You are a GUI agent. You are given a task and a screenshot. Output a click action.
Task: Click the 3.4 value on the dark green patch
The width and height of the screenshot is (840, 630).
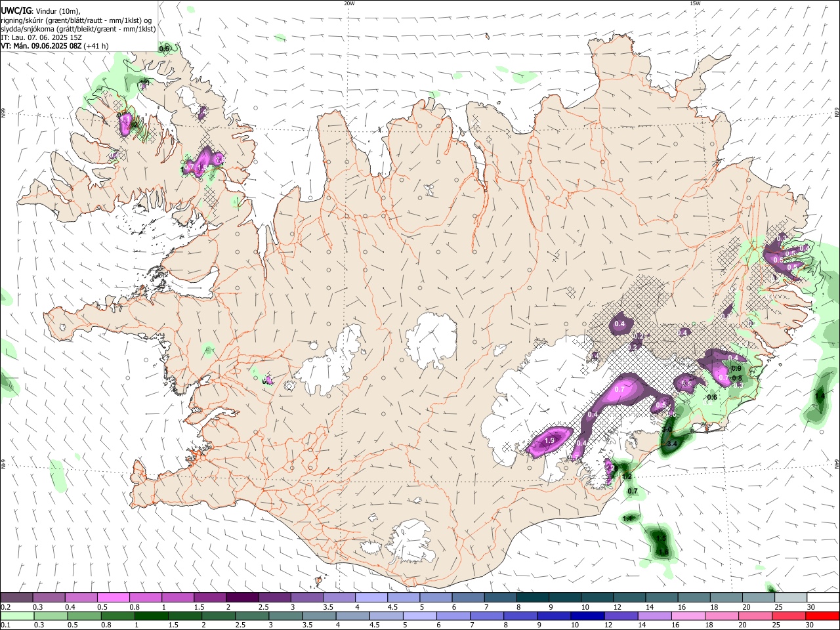click(671, 444)
